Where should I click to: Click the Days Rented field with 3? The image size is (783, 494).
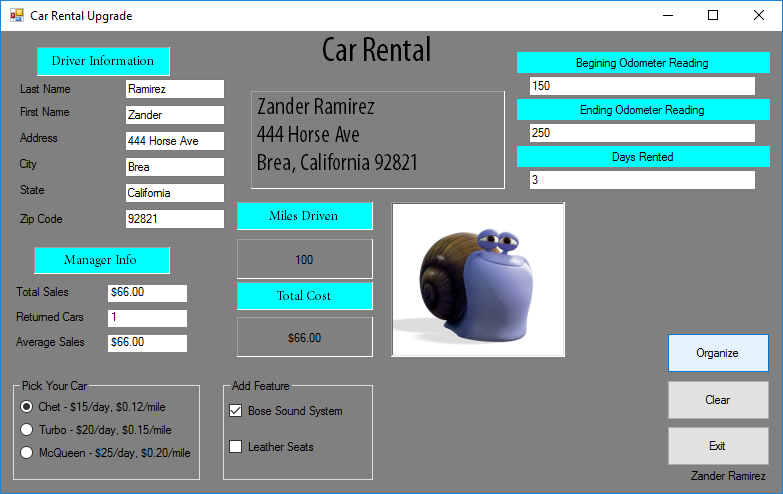tap(642, 180)
